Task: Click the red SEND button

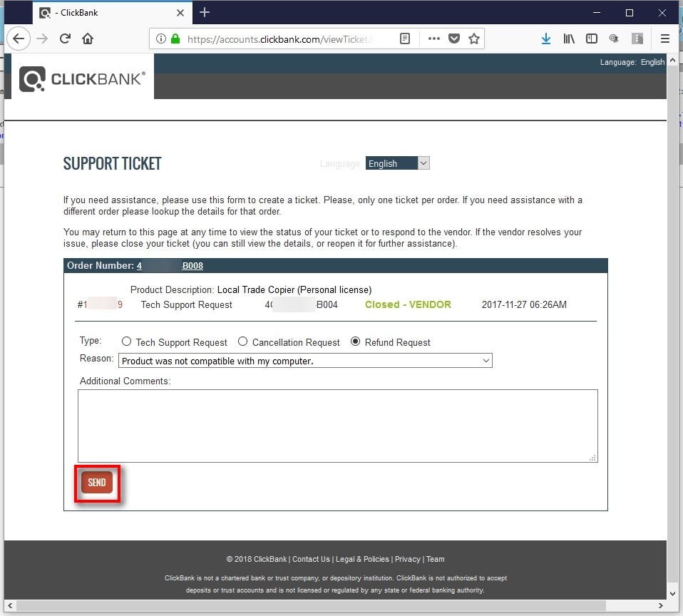Action: click(97, 482)
